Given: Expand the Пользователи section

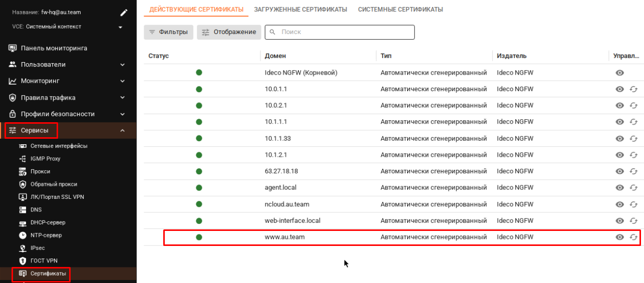Looking at the screenshot, I should click(x=122, y=65).
